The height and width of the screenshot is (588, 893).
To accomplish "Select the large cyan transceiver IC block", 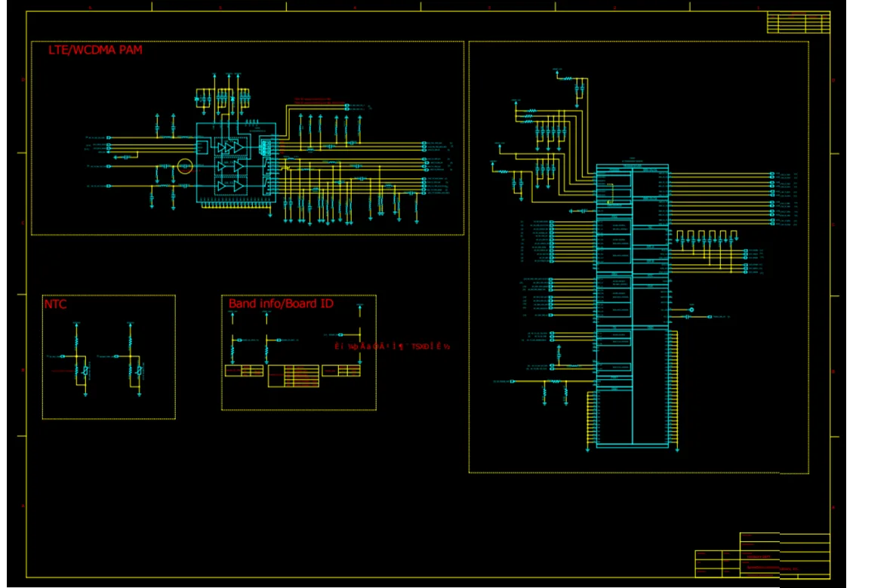I will point(632,306).
